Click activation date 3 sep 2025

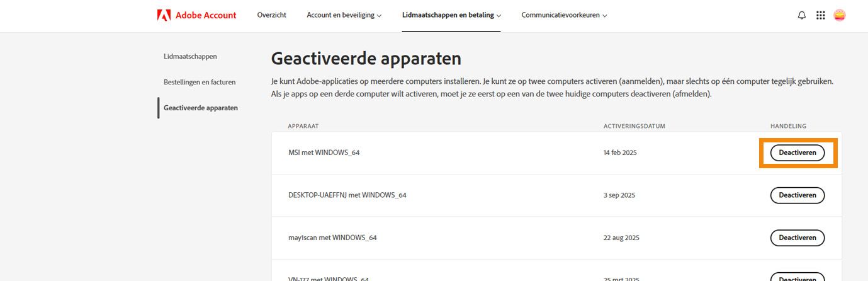pos(619,195)
